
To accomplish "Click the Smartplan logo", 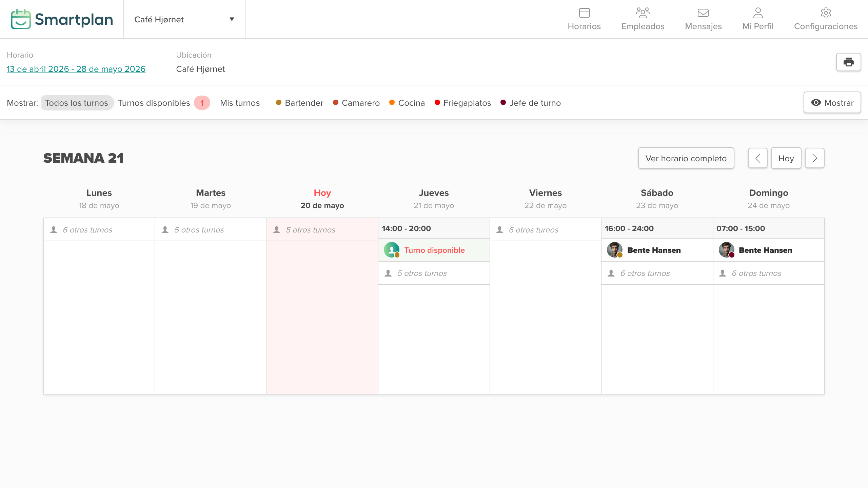I will pos(62,19).
